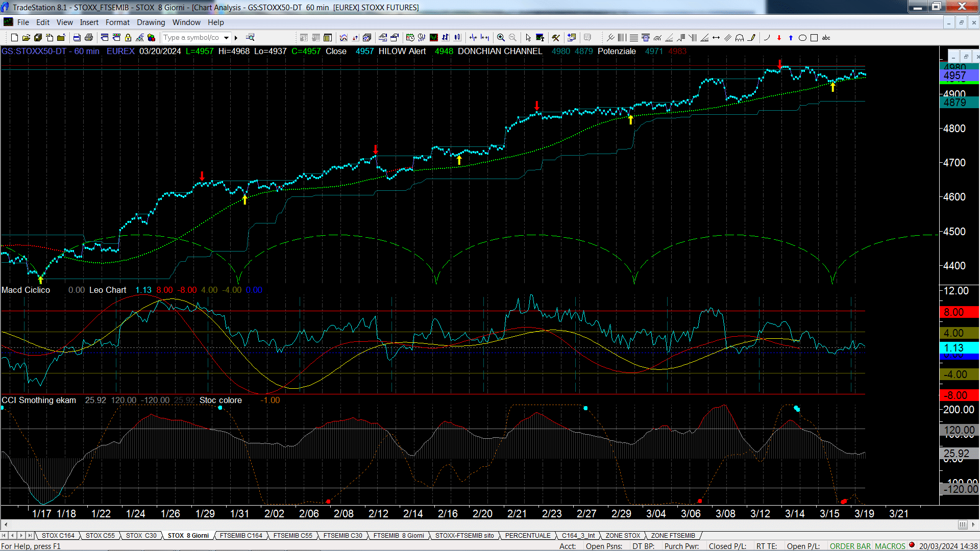Viewport: 980px width, 551px height.
Task: Open the Help menu
Action: [215, 22]
